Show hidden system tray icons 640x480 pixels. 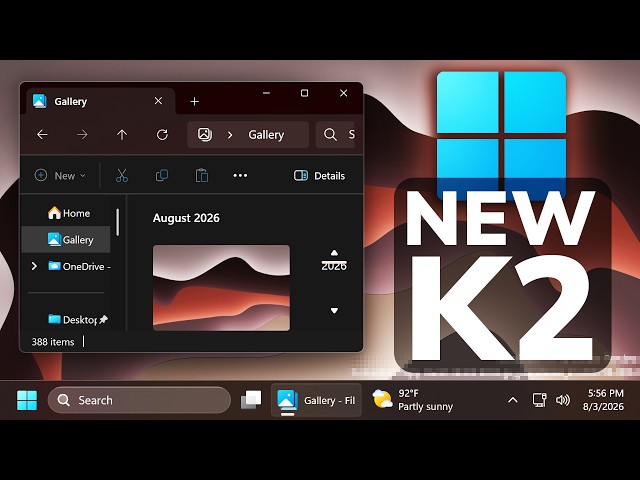click(513, 400)
